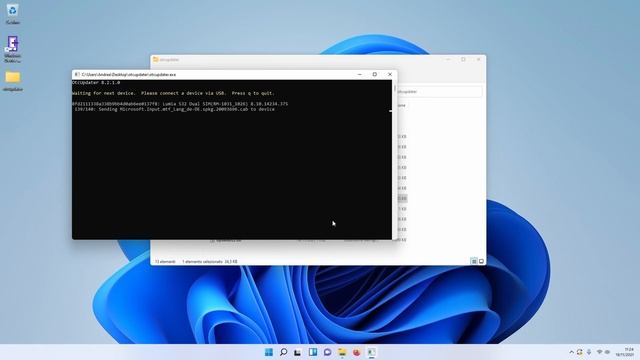This screenshot has height=360, width=640.
Task: Click the "13 elementi" Explorer status text
Action: click(x=165, y=261)
